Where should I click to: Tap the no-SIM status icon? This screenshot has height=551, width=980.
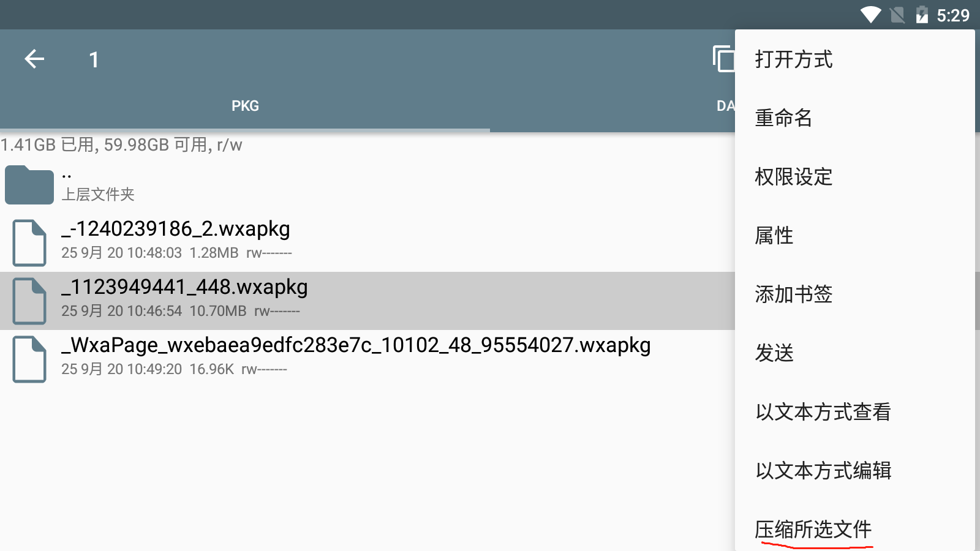(x=897, y=15)
